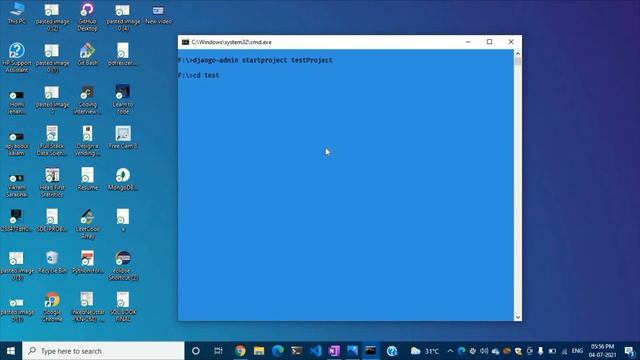Click the Cortana circle icon in the taskbar
The width and height of the screenshot is (640, 360).
[196, 351]
